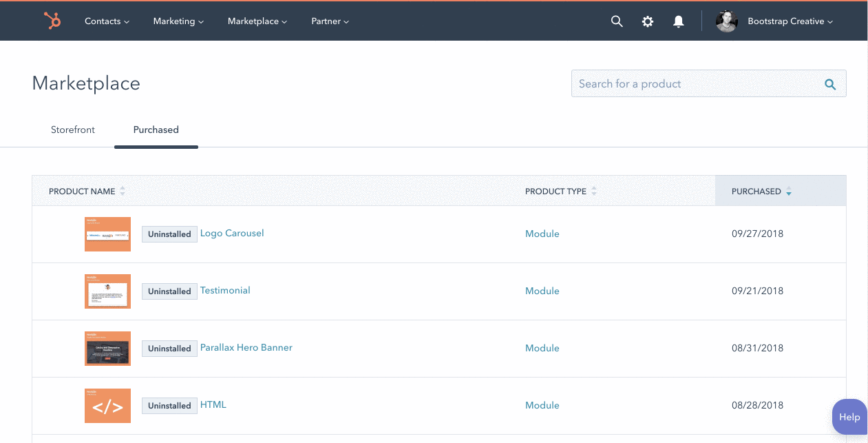This screenshot has height=443, width=868.
Task: Click Uninstalled badge for Logo Carousel
Action: point(169,234)
